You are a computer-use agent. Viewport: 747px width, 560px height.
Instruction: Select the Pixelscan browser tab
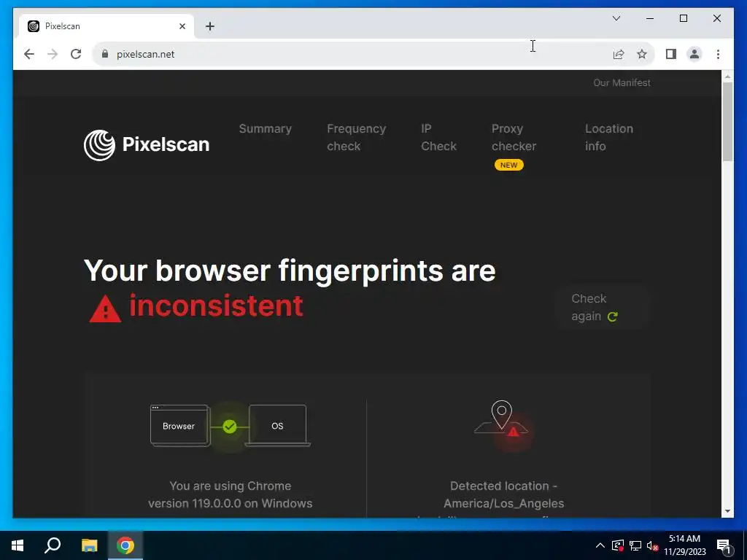click(107, 26)
